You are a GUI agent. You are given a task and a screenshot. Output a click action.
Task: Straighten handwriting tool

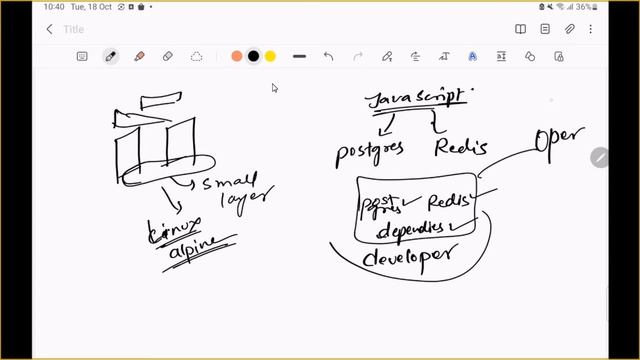pos(416,56)
